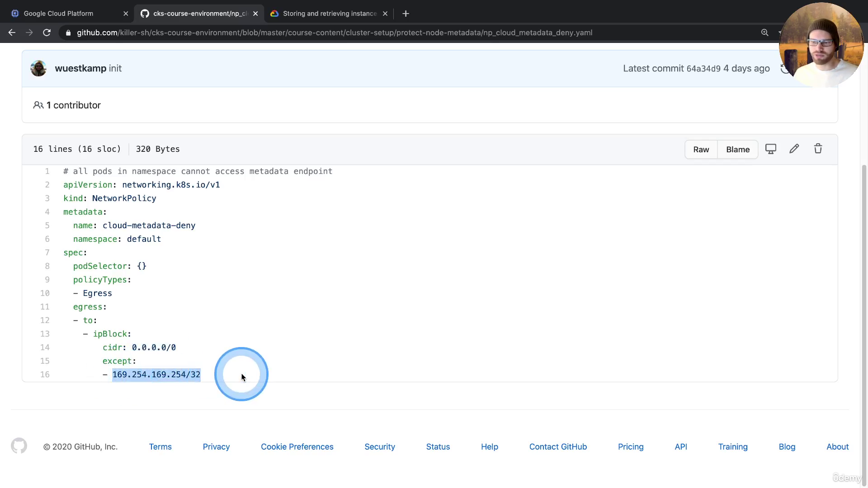This screenshot has width=868, height=488.
Task: Open a new browser tab
Action: click(406, 14)
